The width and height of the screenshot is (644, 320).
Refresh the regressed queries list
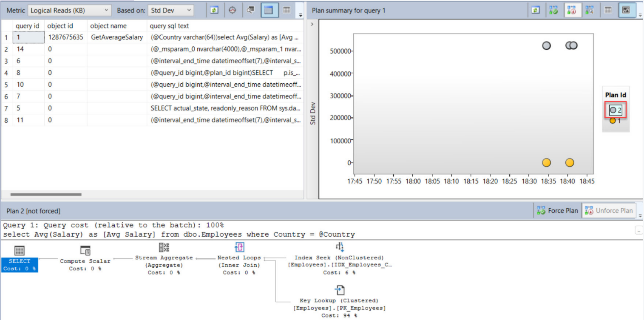pyautogui.click(x=214, y=10)
